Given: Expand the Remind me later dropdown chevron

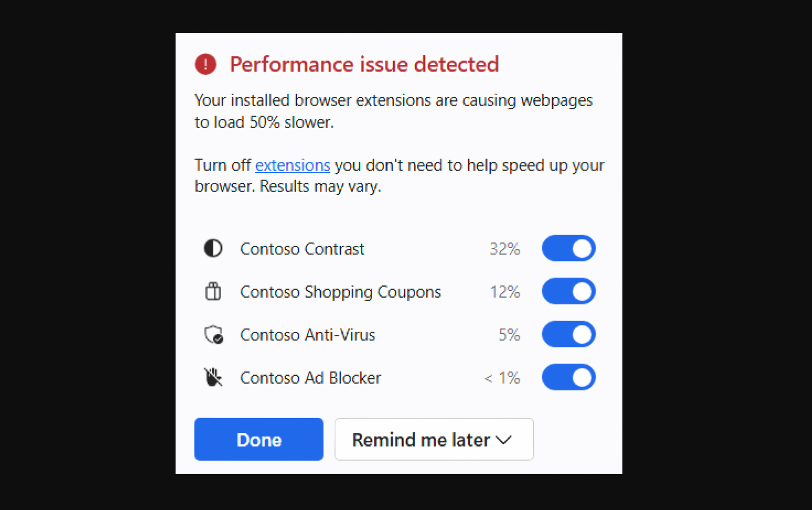Looking at the screenshot, I should [x=504, y=440].
